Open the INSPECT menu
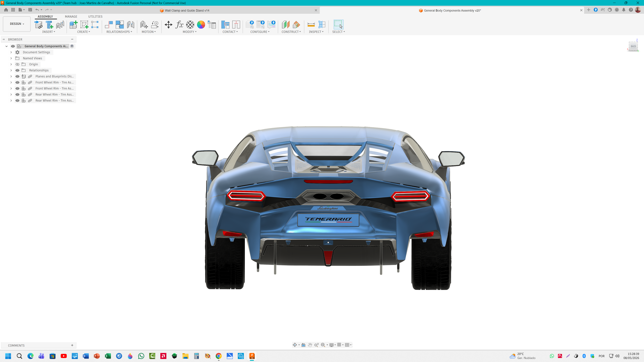The image size is (644, 362). click(316, 32)
